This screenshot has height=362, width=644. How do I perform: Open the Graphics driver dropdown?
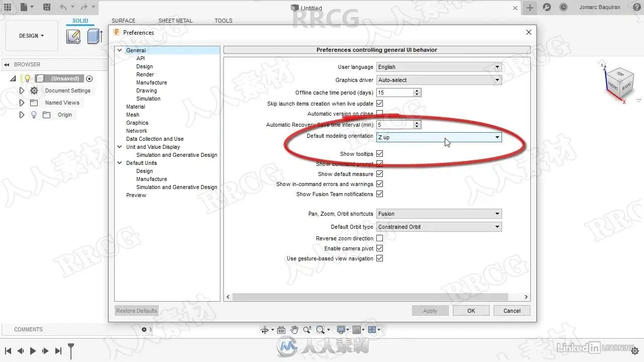point(439,80)
